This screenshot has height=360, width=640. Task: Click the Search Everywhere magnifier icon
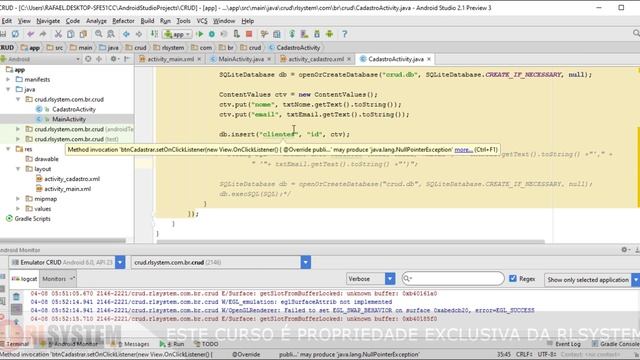coord(636,33)
